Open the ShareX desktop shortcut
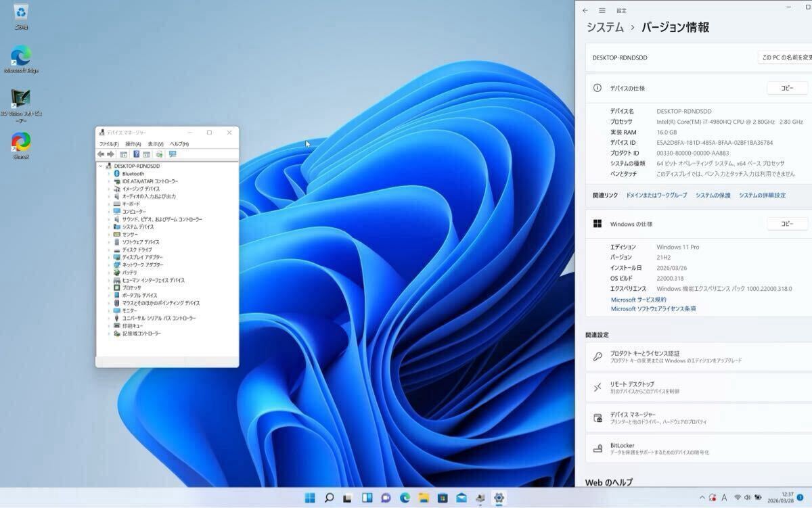 22,143
